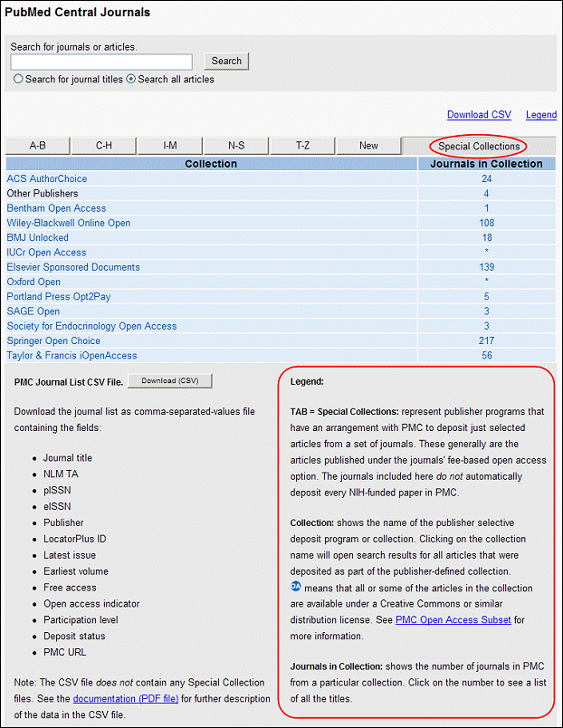563x728 pixels.
Task: Click count 3 for Society for Endocrinology
Action: (x=486, y=326)
